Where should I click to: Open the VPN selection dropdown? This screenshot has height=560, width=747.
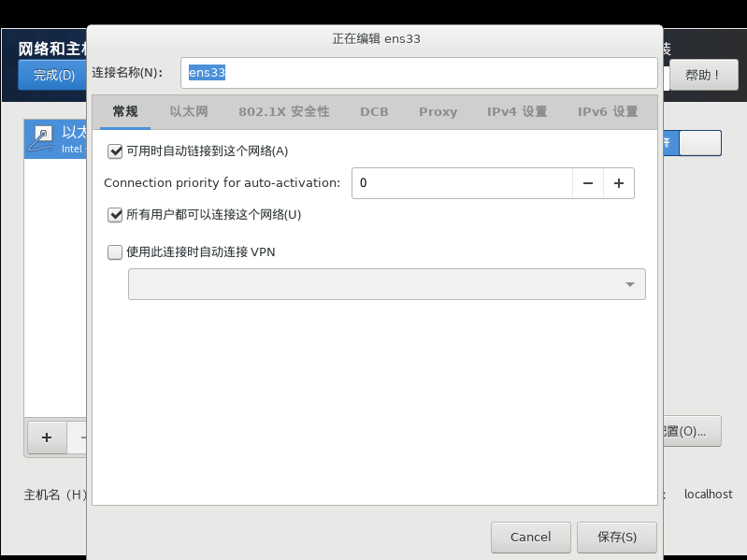coord(387,284)
